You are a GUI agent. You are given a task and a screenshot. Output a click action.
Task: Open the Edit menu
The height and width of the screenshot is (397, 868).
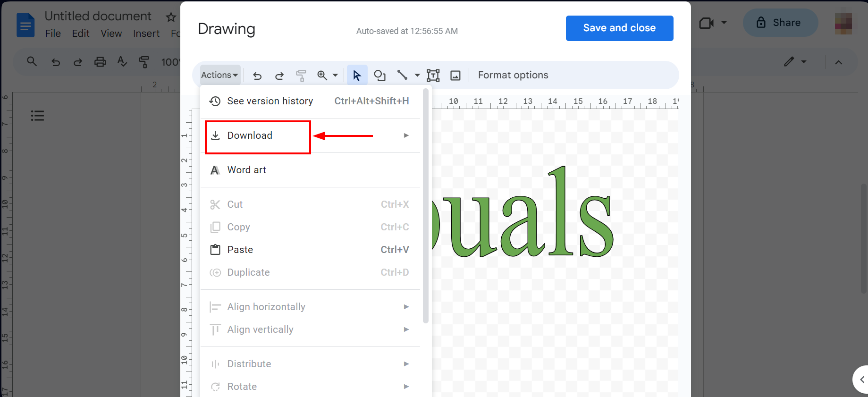click(81, 34)
